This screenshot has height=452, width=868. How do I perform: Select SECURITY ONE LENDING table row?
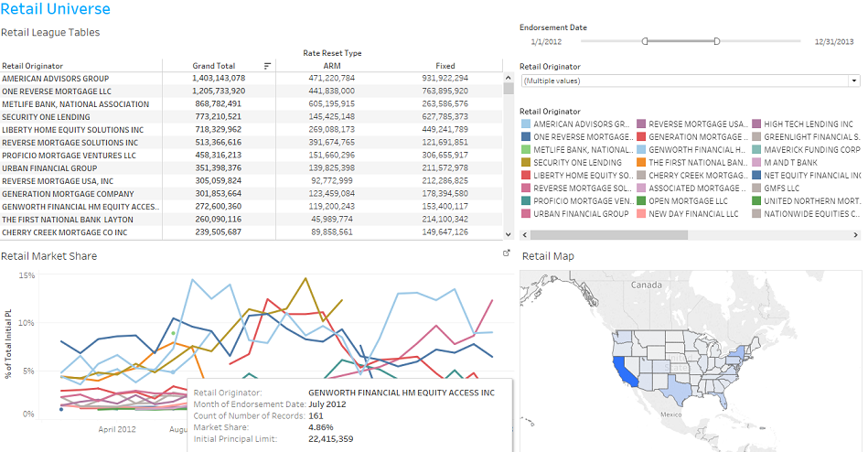[252, 117]
